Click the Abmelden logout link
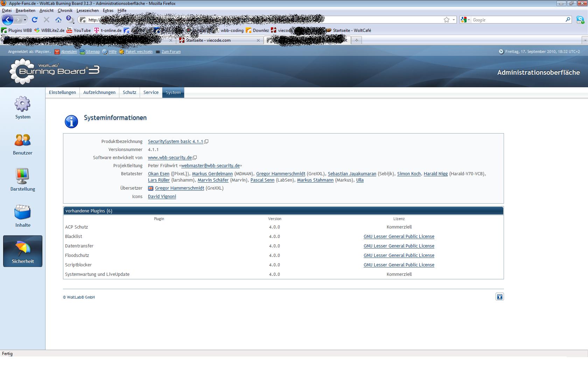Image resolution: width=588 pixels, height=368 pixels. (69, 52)
